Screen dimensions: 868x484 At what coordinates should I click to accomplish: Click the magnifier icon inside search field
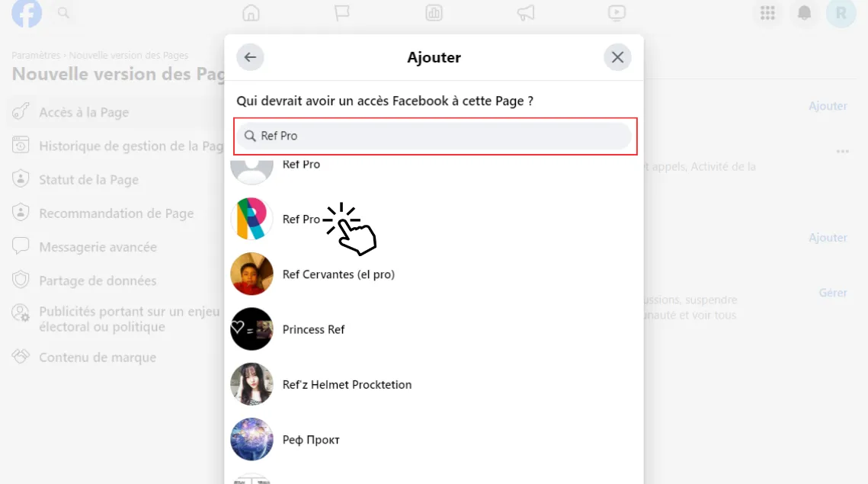tap(250, 136)
